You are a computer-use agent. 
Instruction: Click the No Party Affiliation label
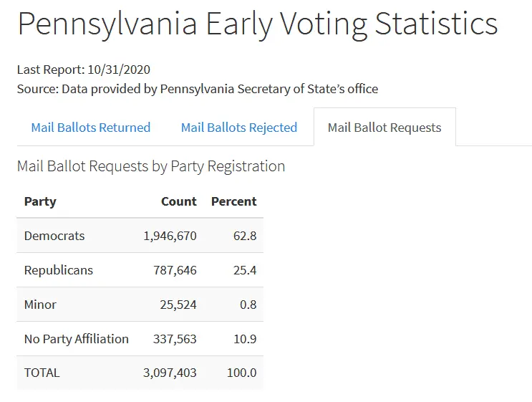[x=77, y=339]
